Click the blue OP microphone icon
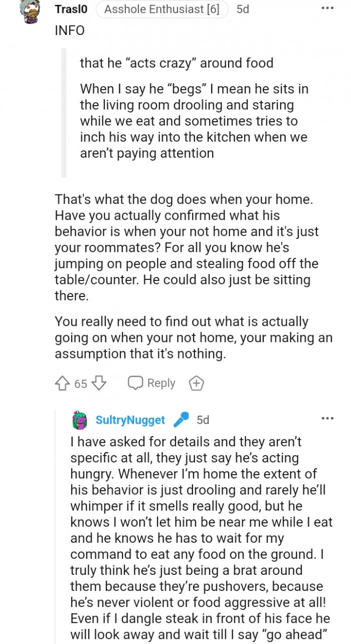Image resolution: width=351 pixels, height=644 pixels. tap(181, 420)
